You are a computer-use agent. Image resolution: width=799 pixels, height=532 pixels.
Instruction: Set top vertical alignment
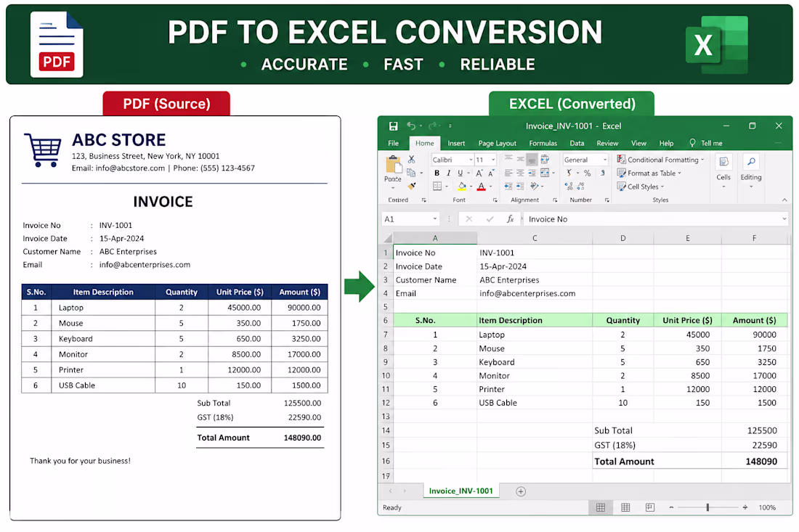(x=508, y=157)
